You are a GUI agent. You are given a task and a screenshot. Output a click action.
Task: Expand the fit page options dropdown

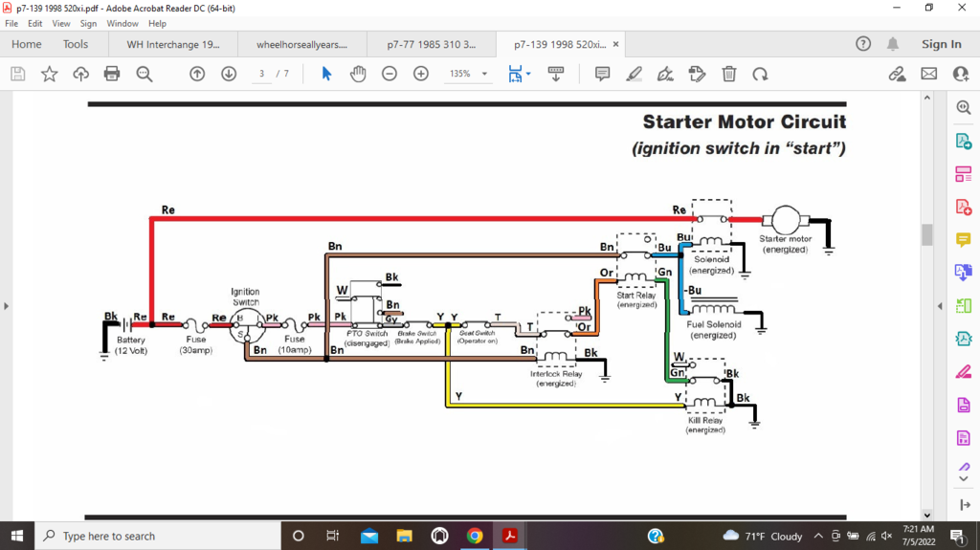[528, 74]
